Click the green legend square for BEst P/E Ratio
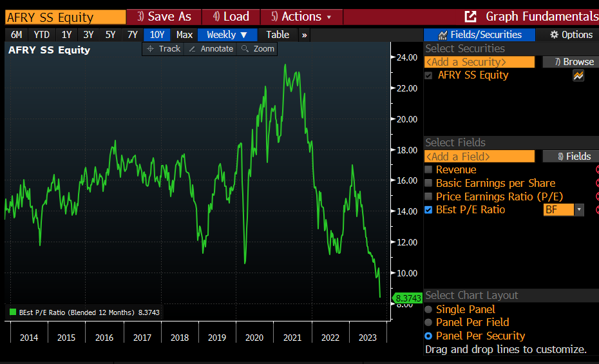The height and width of the screenshot is (364, 599). (13, 312)
